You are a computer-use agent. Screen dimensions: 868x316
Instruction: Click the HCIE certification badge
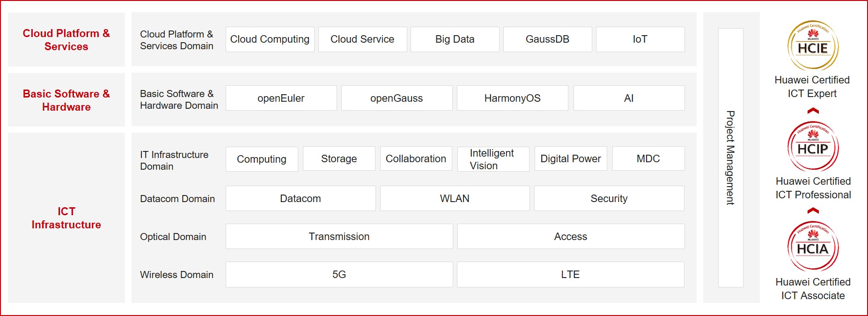tap(813, 46)
